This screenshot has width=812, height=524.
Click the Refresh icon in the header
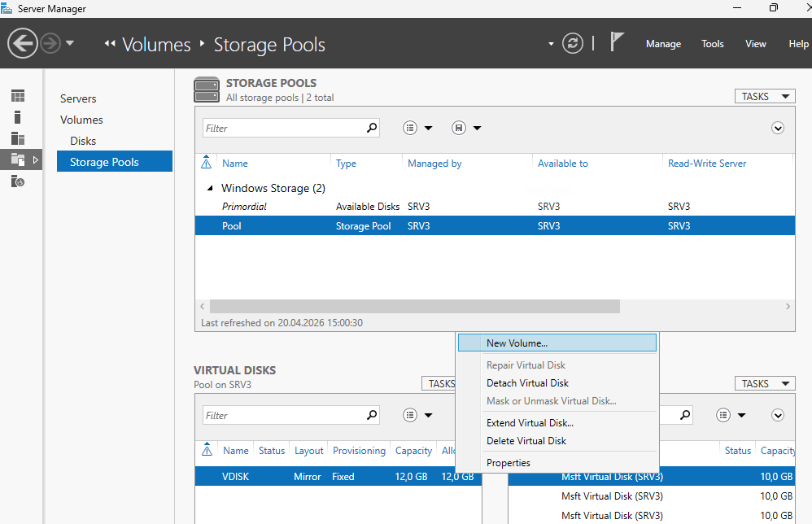point(572,43)
